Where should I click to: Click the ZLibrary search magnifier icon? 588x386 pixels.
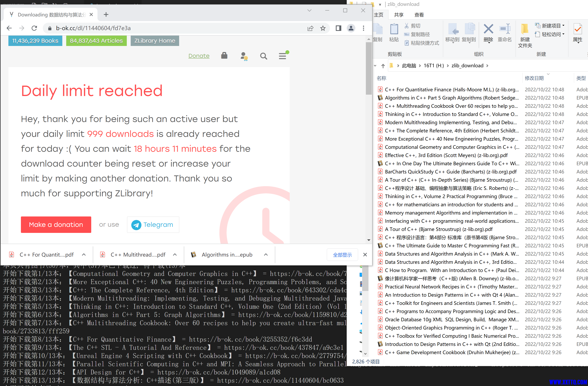tap(264, 56)
